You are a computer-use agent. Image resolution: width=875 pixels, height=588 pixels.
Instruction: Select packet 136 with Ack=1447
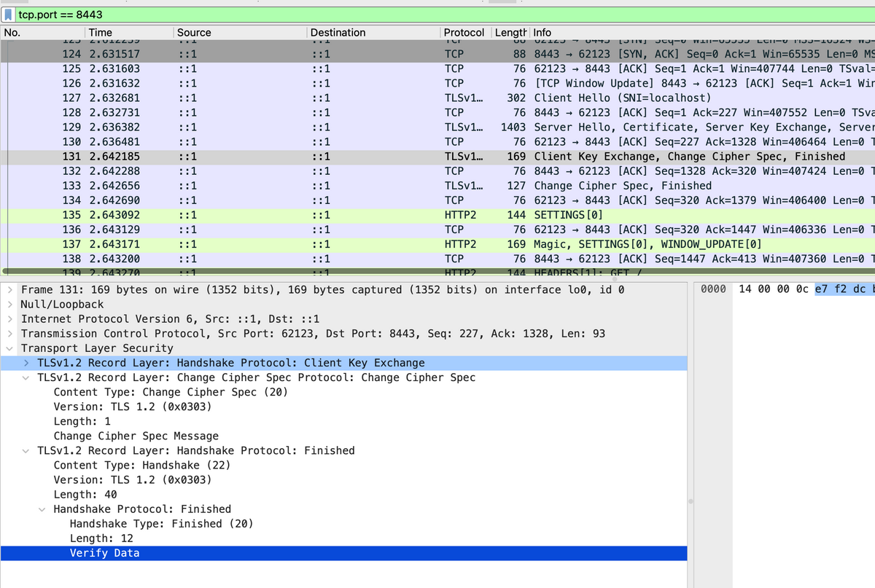coord(437,230)
